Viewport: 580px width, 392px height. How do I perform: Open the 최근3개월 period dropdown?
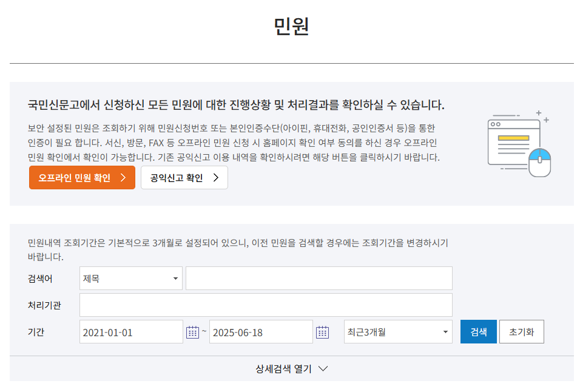click(398, 332)
